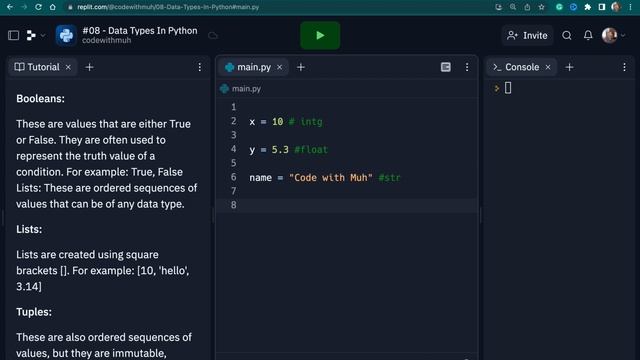
Task: Add new tab in Console pane
Action: coord(569,67)
